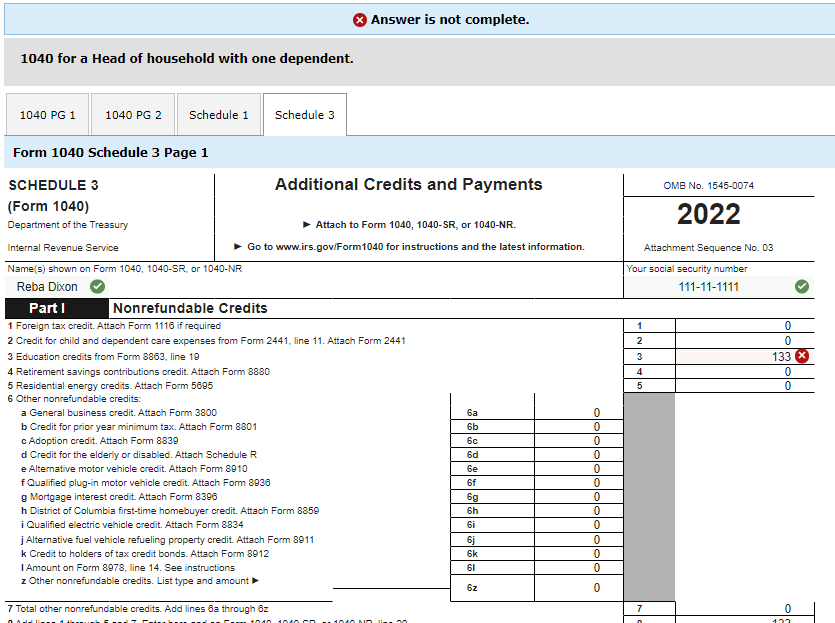Click the 'Mortgage interest credit. Attach Form 8396' label

click(124, 497)
